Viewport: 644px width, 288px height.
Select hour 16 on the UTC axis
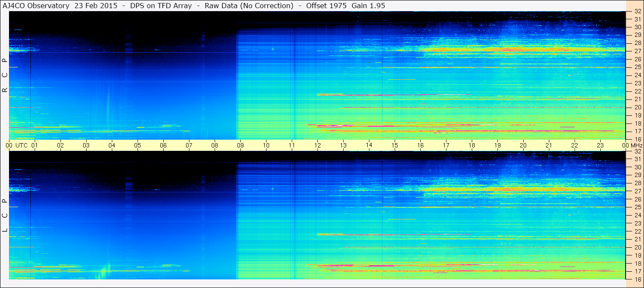(x=420, y=145)
